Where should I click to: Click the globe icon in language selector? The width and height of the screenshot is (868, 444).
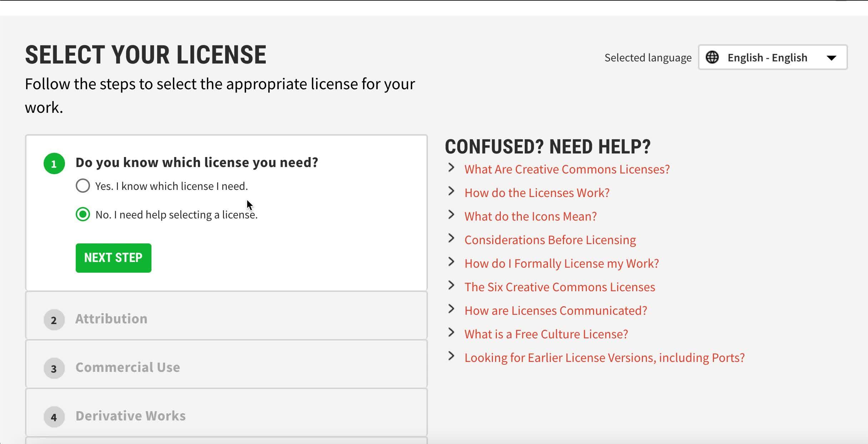pos(712,57)
